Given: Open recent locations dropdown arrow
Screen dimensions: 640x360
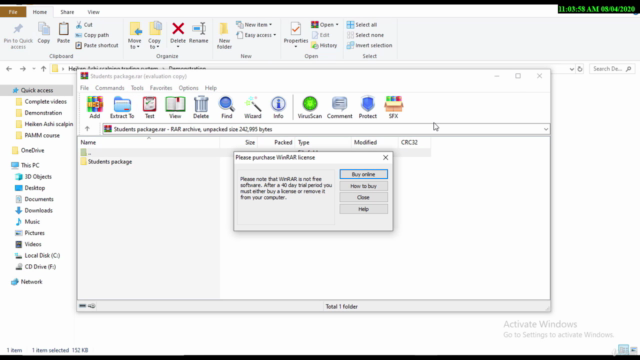Looking at the screenshot, I should [x=34, y=69].
